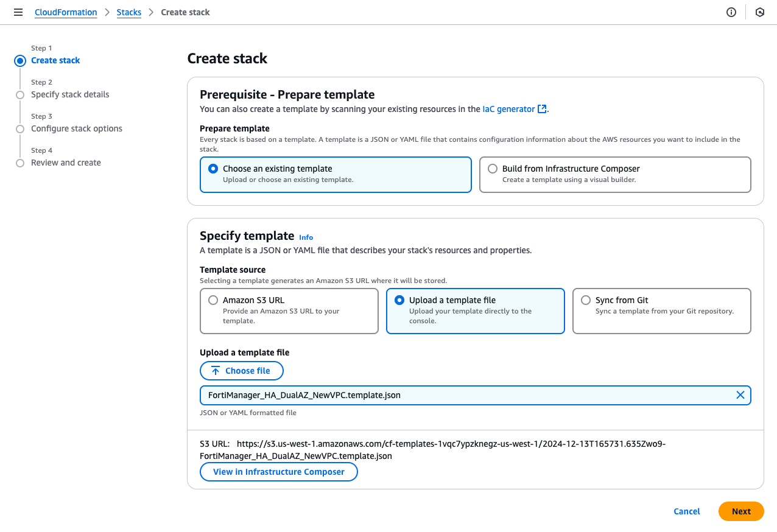Click the orange Next button

tap(740, 511)
